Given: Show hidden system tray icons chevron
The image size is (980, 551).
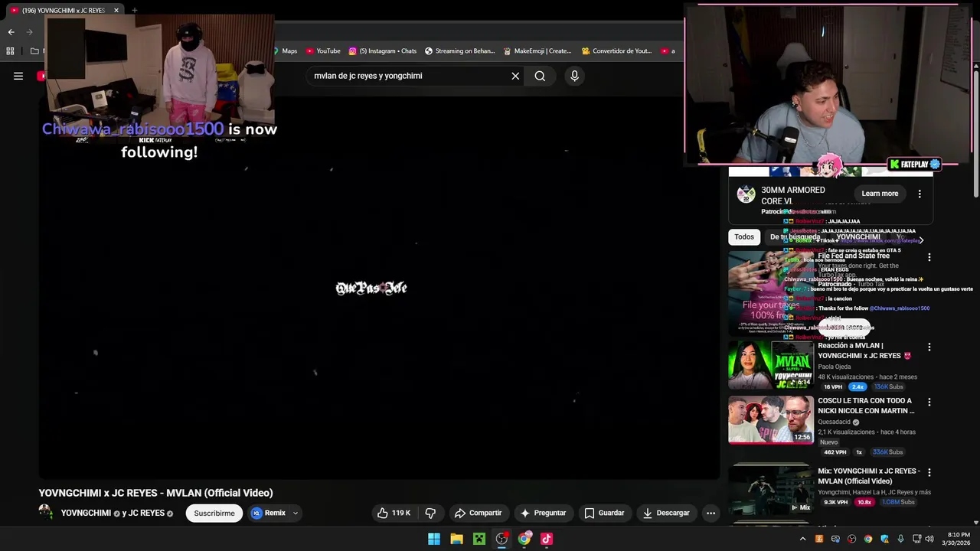Looking at the screenshot, I should click(802, 539).
